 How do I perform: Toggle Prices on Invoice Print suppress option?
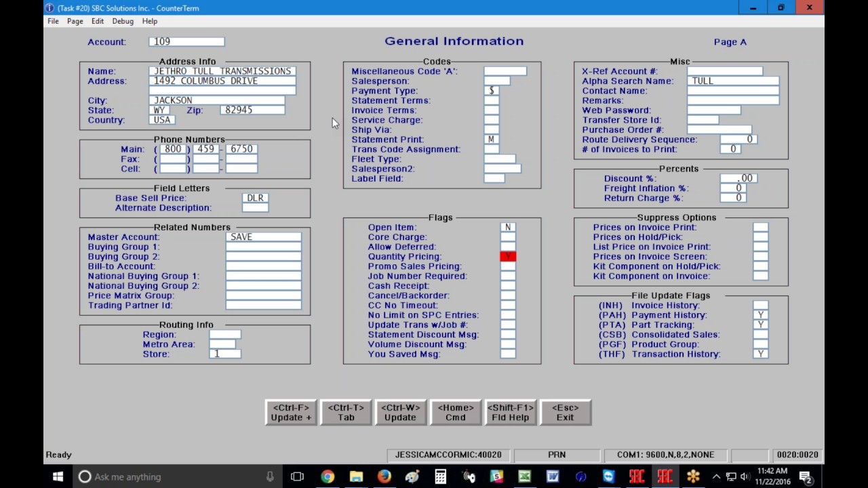coord(761,227)
